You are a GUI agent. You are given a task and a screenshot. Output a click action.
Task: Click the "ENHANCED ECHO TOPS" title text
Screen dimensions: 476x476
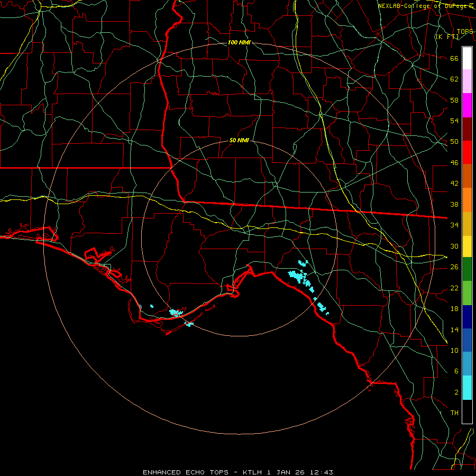(x=186, y=472)
